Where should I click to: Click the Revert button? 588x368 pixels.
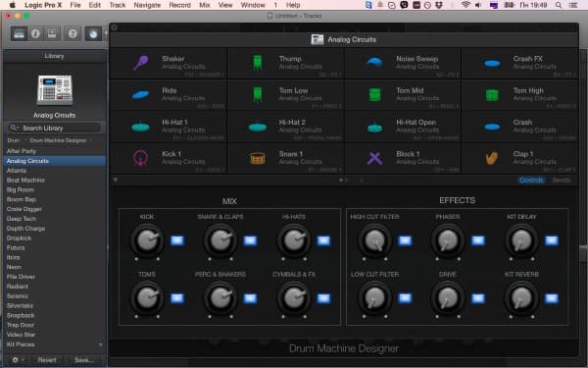point(47,360)
